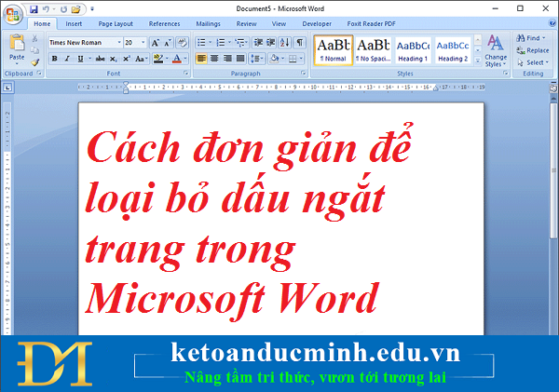Select Align Text Left

tap(201, 59)
